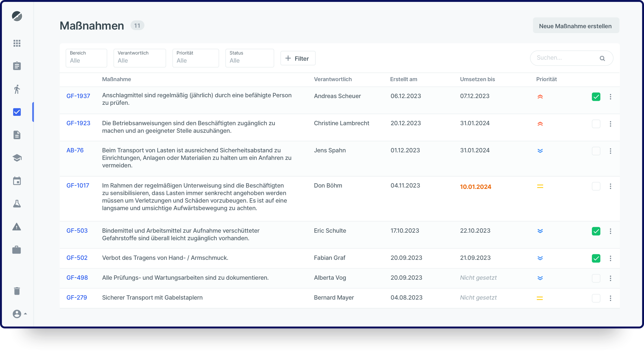The image size is (644, 352).
Task: Open the walking person sidebar icon
Action: pyautogui.click(x=17, y=89)
